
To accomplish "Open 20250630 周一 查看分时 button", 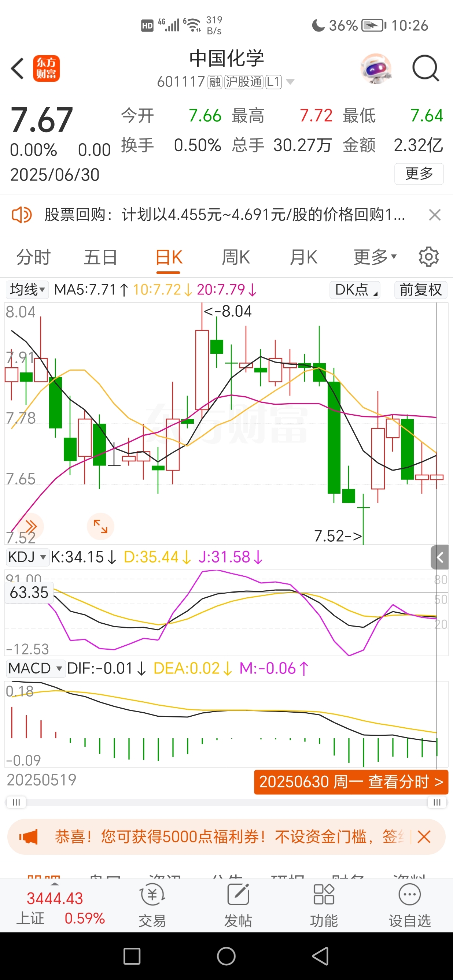I will (x=351, y=782).
